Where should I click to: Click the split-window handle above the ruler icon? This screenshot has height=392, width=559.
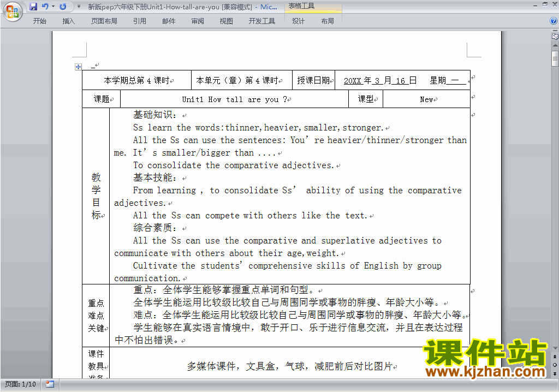[555, 31]
